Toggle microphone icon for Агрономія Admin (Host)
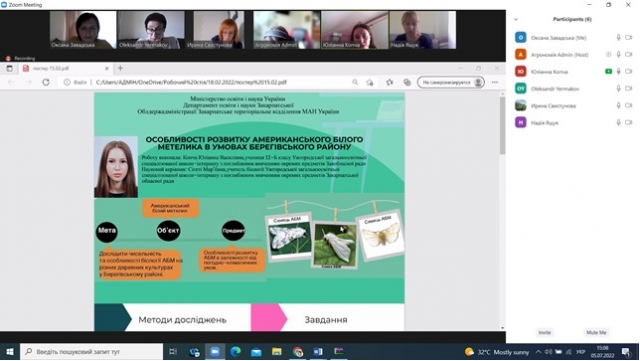The width and height of the screenshot is (640, 361). [x=619, y=54]
